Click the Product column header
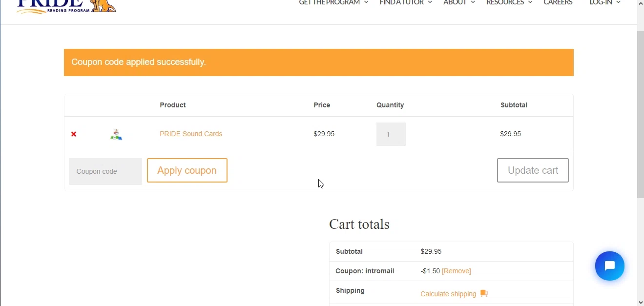This screenshot has height=306, width=644. point(173,105)
